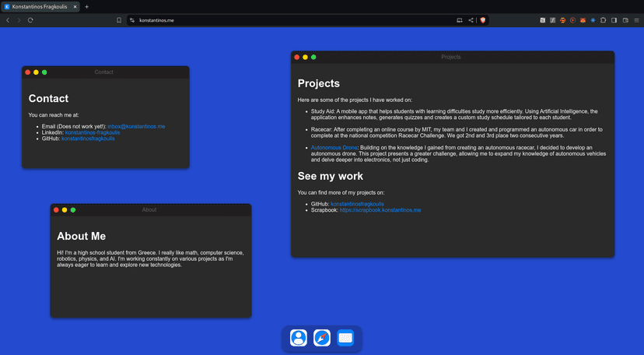Image resolution: width=644 pixels, height=355 pixels.
Task: Toggle the browser sidebar panel
Action: 614,20
